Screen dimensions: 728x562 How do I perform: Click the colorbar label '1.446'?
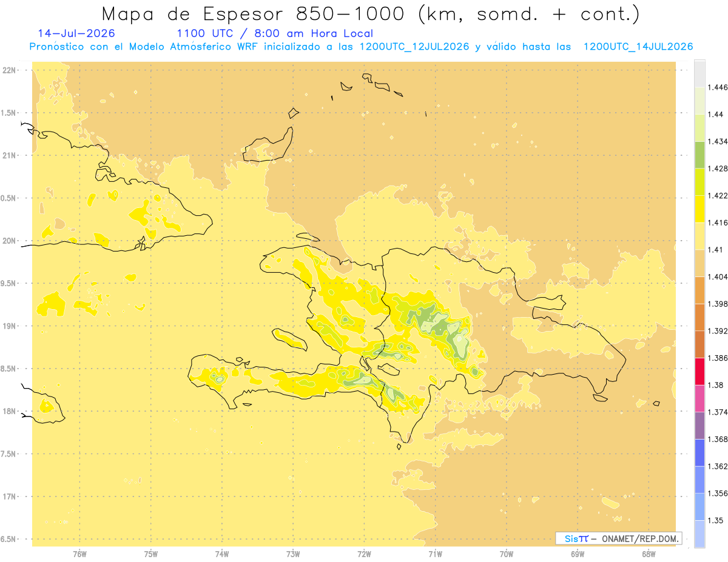(718, 87)
